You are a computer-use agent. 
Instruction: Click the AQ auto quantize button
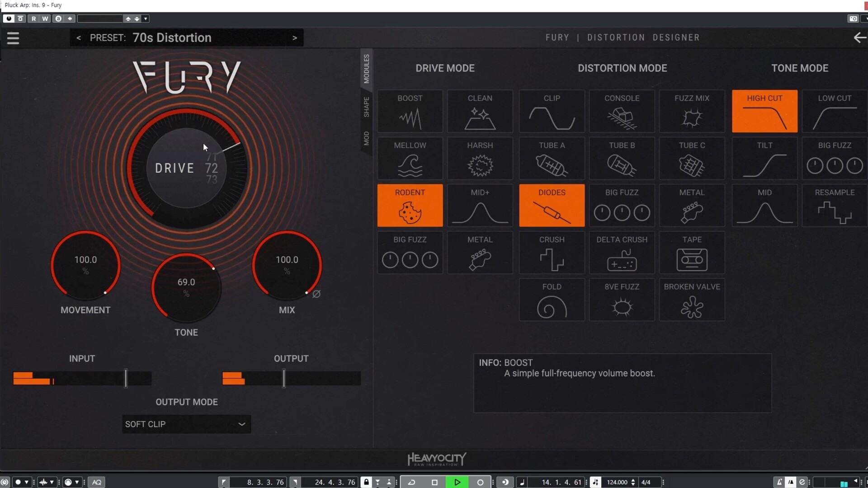pos(97,482)
